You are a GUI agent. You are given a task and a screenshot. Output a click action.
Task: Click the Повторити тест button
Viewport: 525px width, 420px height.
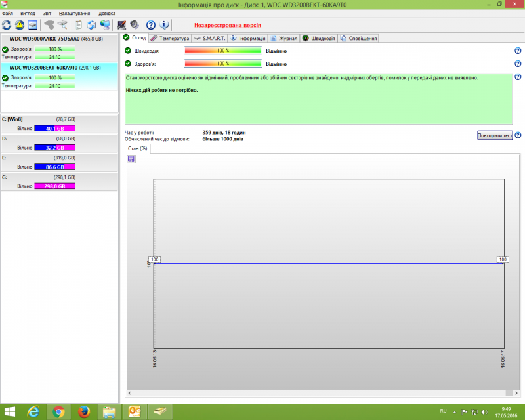(495, 135)
